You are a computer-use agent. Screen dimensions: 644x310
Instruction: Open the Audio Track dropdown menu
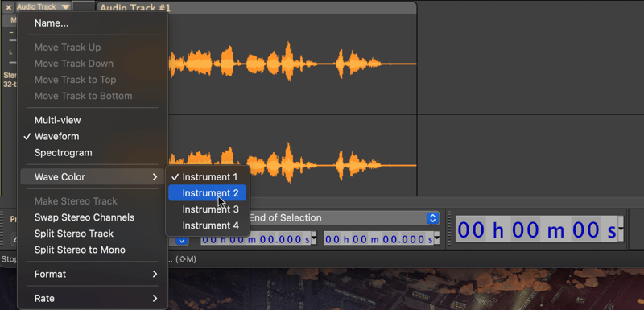43,6
